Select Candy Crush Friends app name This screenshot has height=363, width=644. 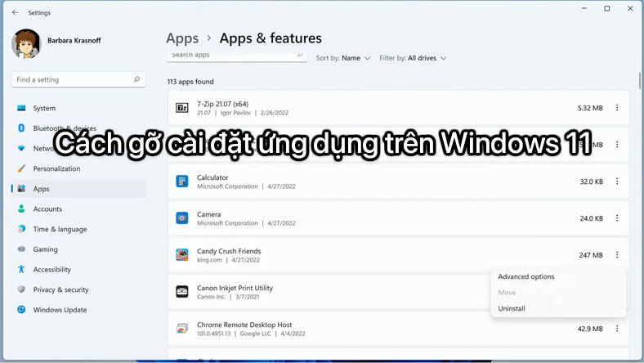229,251
